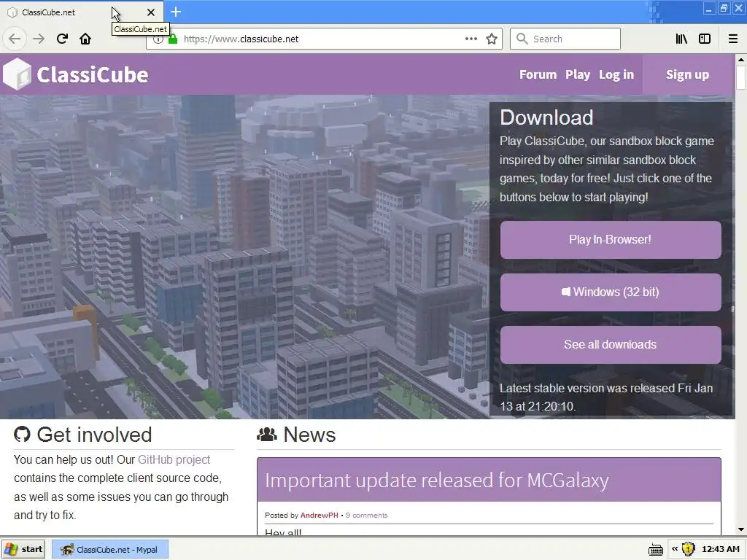Focus the browser Search box

pos(565,39)
